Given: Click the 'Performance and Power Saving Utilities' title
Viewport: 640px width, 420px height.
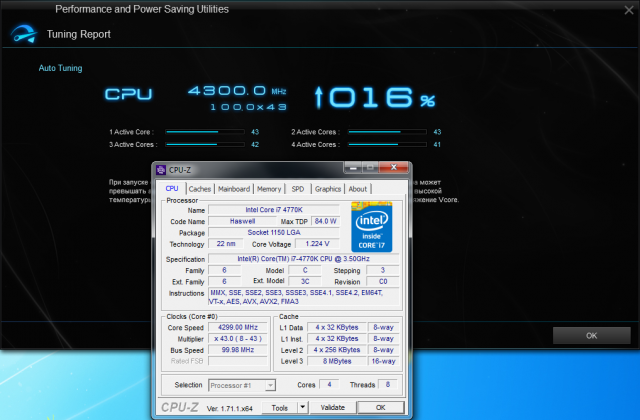Looking at the screenshot, I should coord(142,9).
